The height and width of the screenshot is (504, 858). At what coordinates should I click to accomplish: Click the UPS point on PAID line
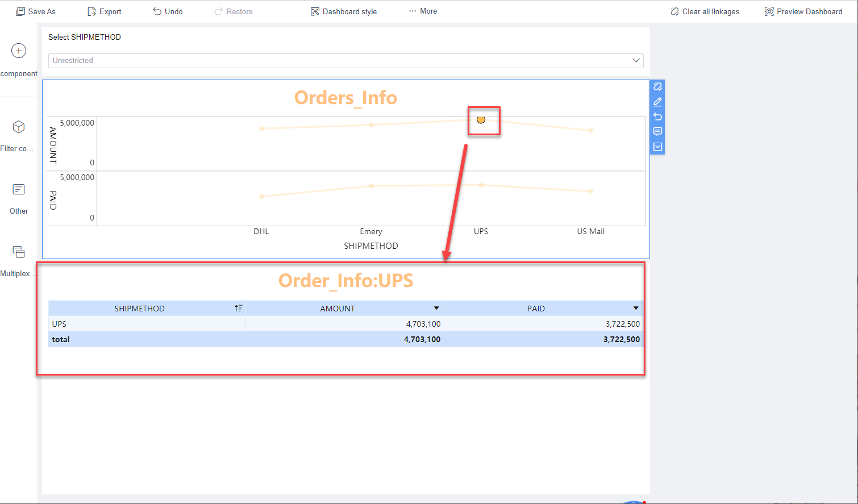point(481,185)
